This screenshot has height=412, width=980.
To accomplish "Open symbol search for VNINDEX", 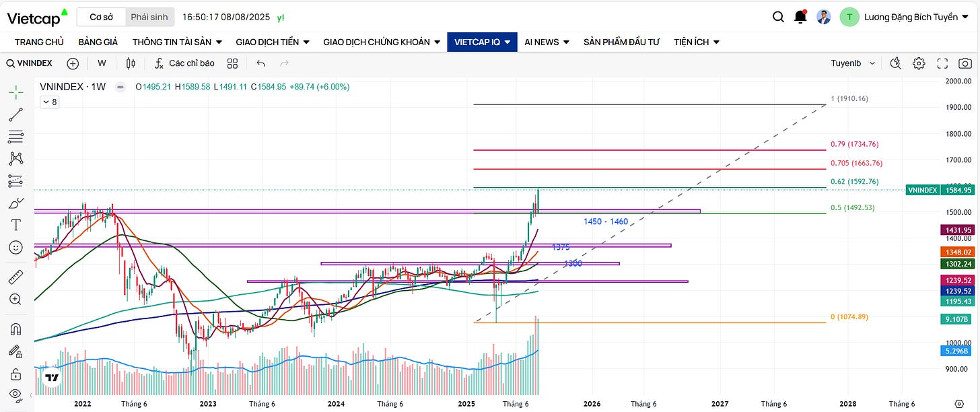I will pos(30,63).
